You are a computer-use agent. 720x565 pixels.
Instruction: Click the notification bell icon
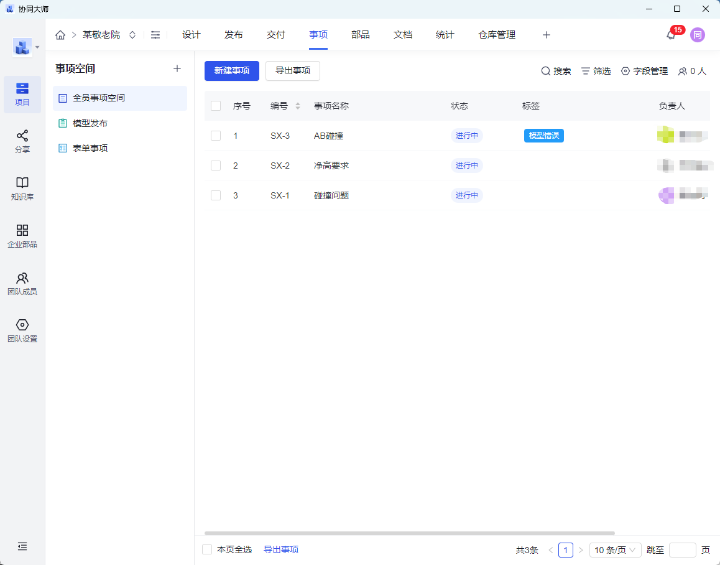click(671, 35)
